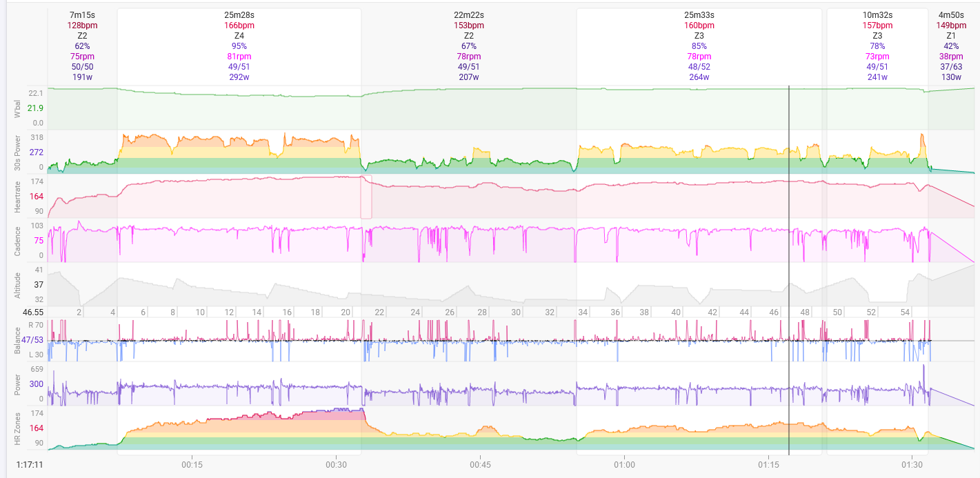Click lap marker 28 in the lap row

pyautogui.click(x=482, y=312)
